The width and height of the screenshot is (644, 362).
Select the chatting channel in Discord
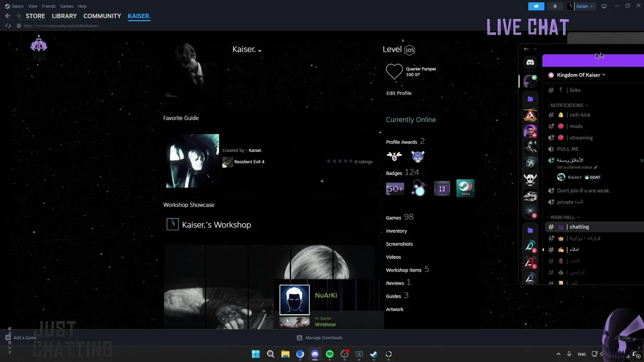594,227
